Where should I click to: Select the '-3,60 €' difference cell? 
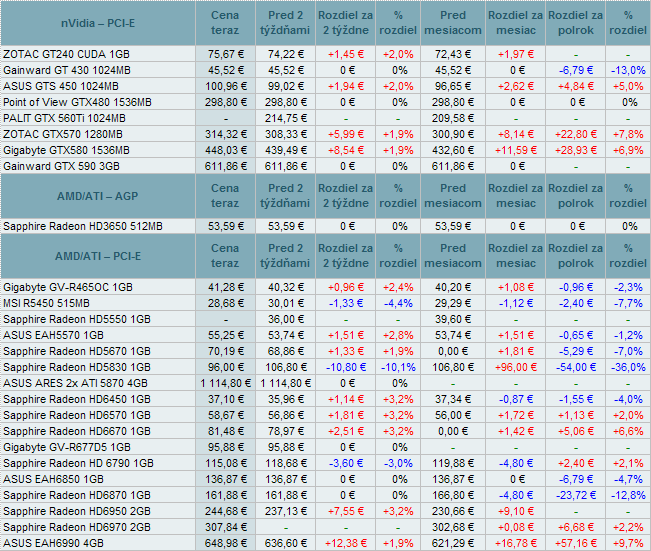tap(346, 463)
